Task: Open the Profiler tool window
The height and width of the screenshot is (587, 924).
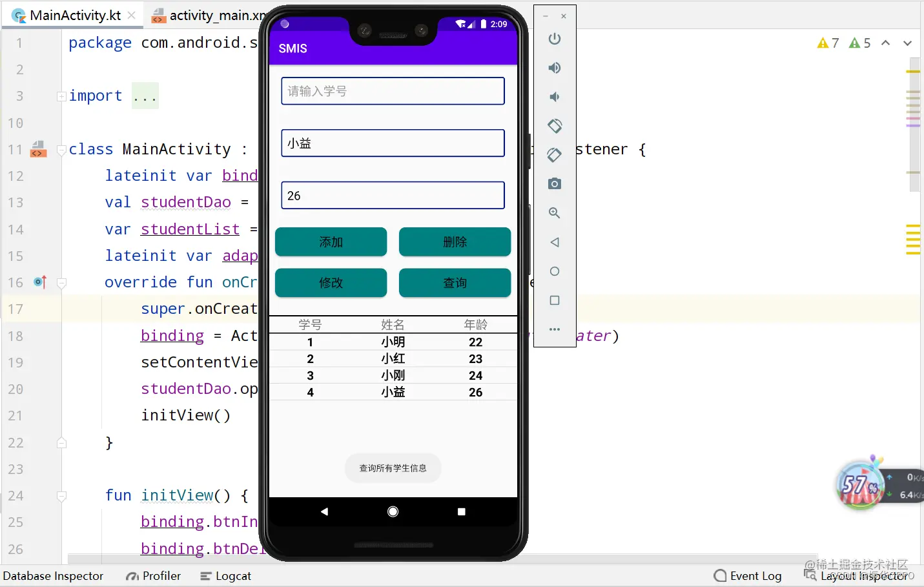Action: pyautogui.click(x=154, y=575)
